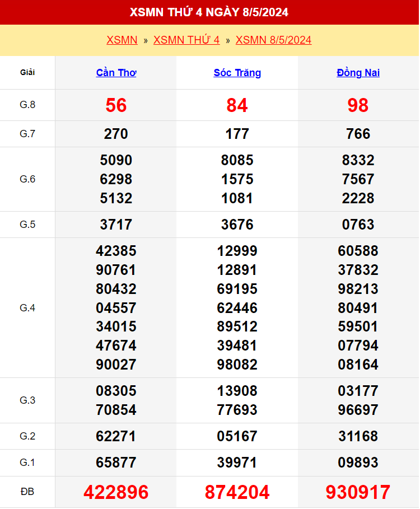420x509 pixels.
Task: Click G.2 number 62271
Action: 116,436
